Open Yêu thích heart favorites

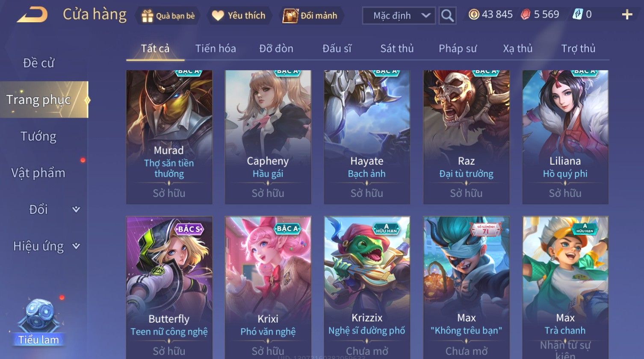click(x=218, y=16)
